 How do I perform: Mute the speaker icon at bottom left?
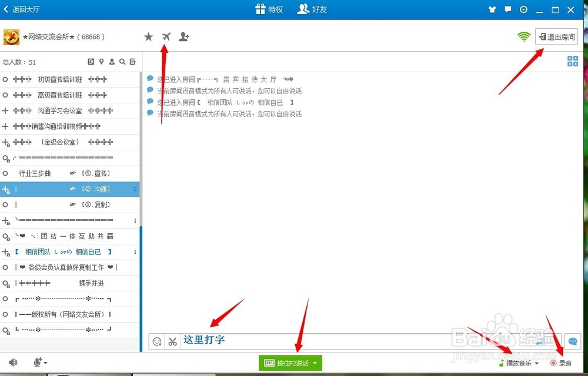click(12, 362)
